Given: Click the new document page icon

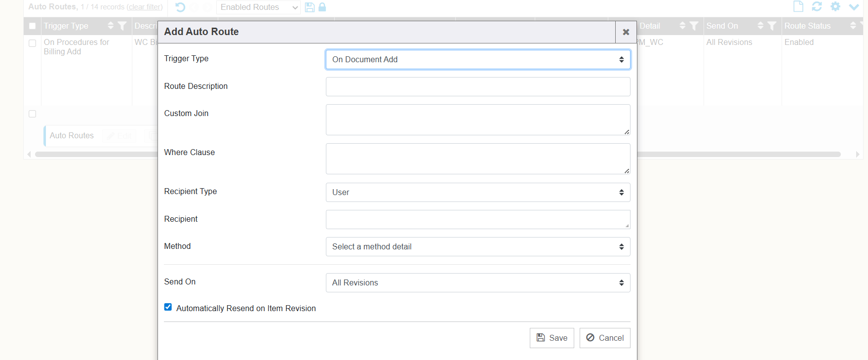Looking at the screenshot, I should click(x=798, y=6).
